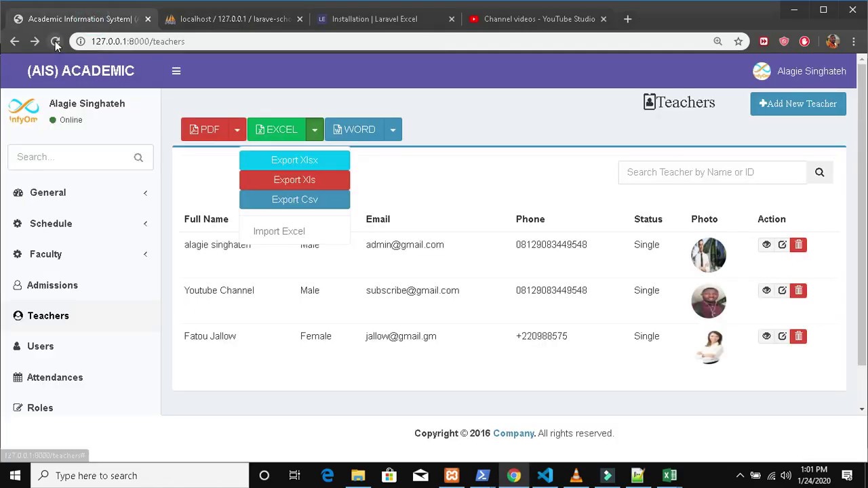Delete Fatou Jallow's row
This screenshot has width=868, height=488.
pyautogui.click(x=798, y=336)
